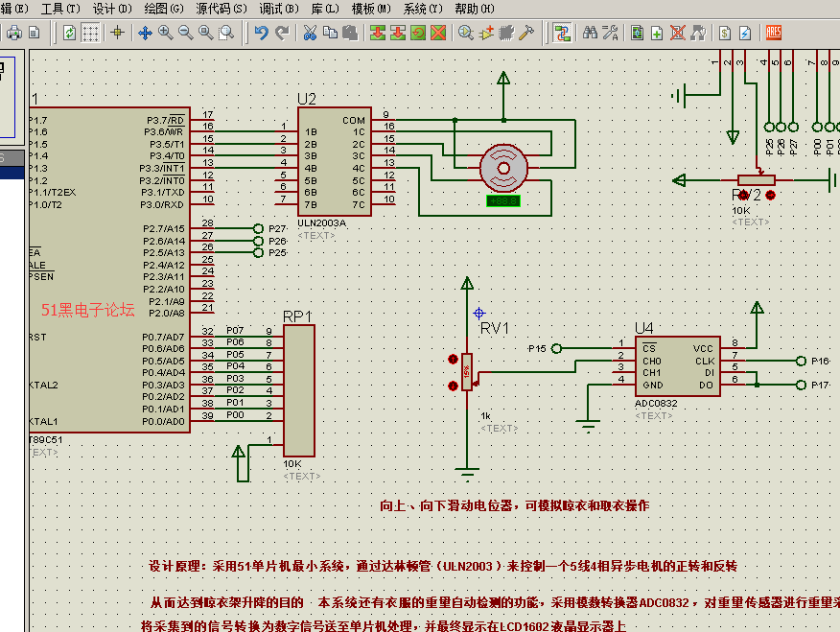Click the Print icon in toolbar
This screenshot has height=632, width=840.
(x=14, y=34)
